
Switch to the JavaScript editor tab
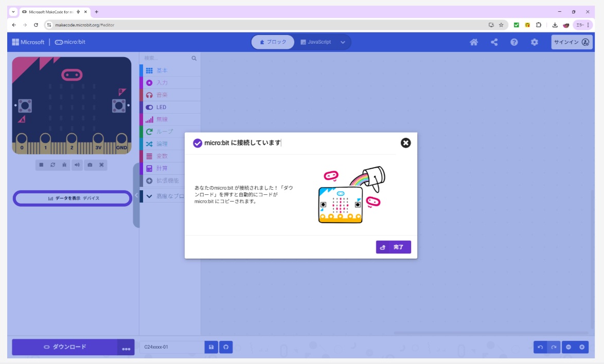pos(316,42)
